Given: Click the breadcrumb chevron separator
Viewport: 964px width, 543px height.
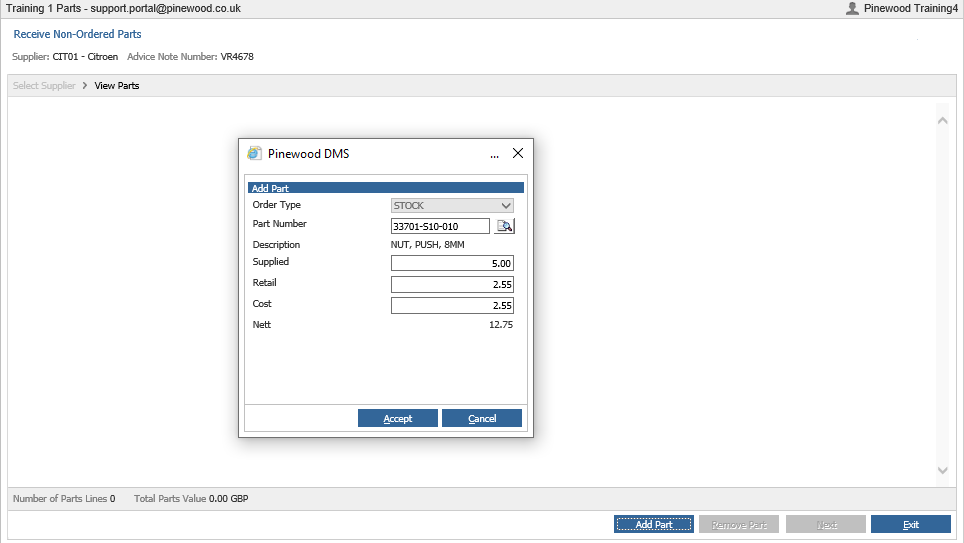Looking at the screenshot, I should pyautogui.click(x=85, y=85).
